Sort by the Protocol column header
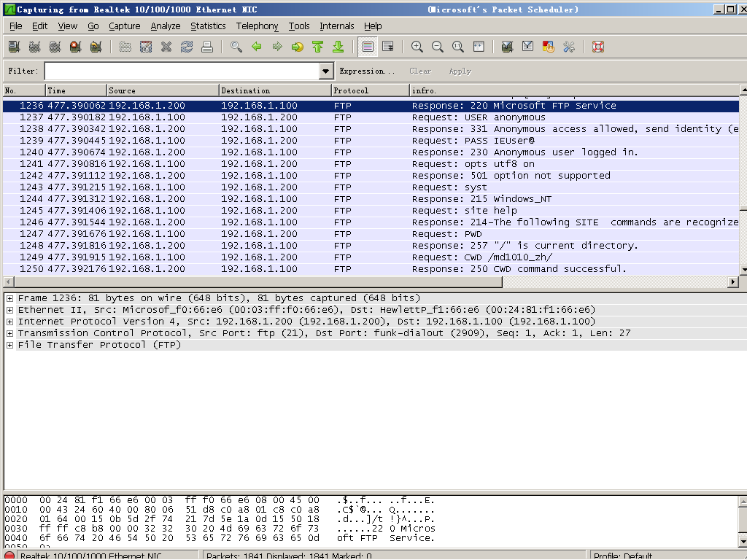747x560 pixels. [370, 90]
